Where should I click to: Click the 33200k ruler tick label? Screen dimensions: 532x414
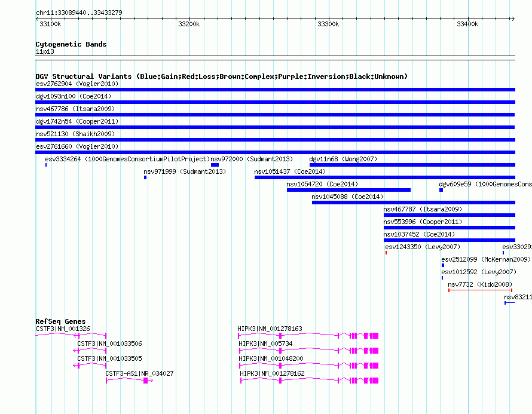pyautogui.click(x=189, y=24)
